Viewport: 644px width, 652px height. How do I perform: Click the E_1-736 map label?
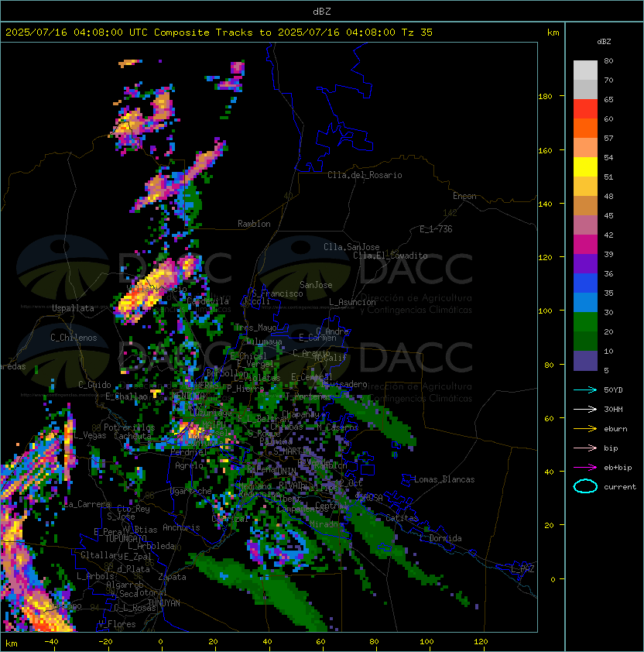[x=436, y=229]
